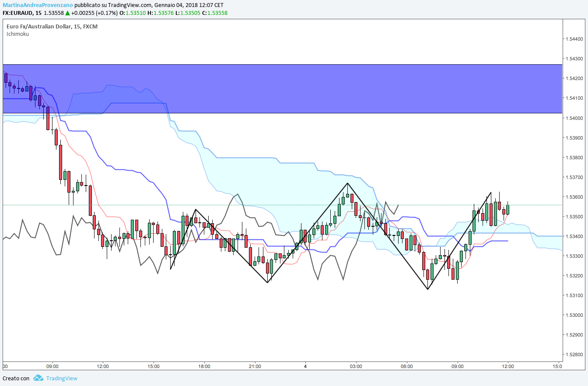Click the 1.53000 price axis label
The width and height of the screenshot is (588, 386).
[x=574, y=316]
